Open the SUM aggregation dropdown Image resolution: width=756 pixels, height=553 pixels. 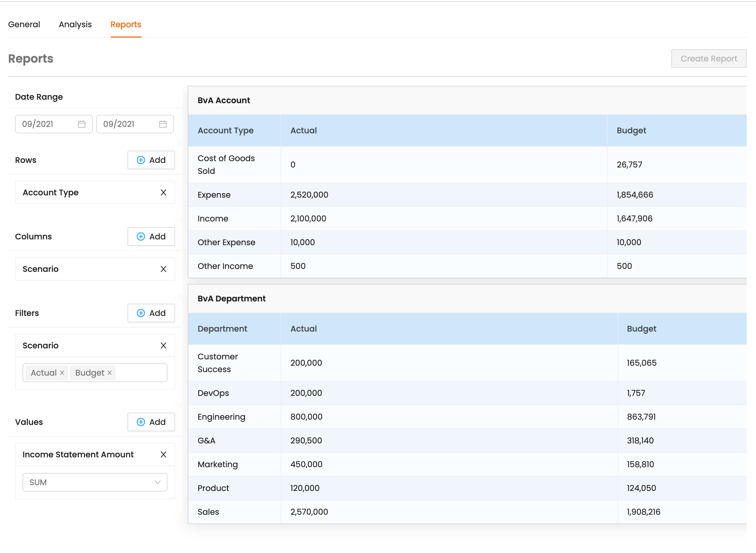[x=95, y=482]
